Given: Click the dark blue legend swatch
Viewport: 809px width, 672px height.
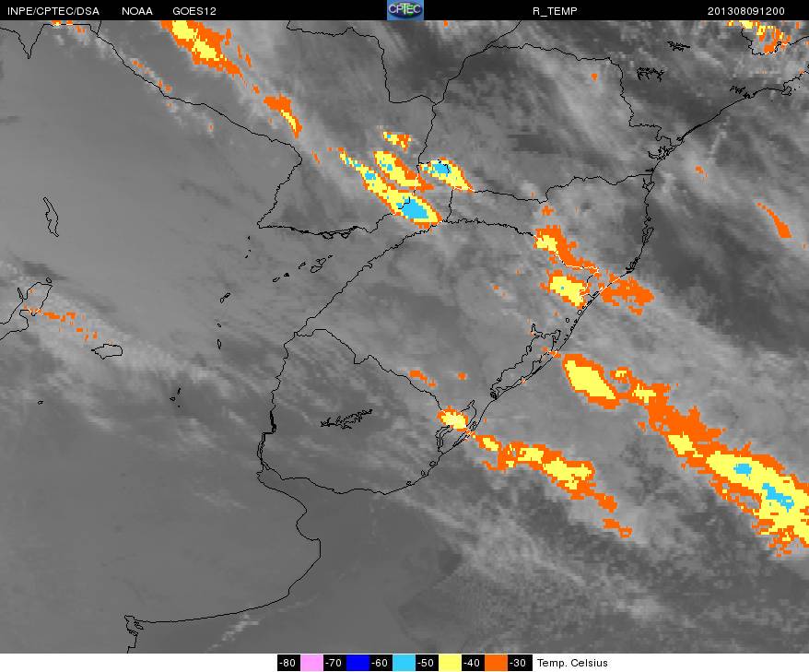Looking at the screenshot, I should (358, 663).
